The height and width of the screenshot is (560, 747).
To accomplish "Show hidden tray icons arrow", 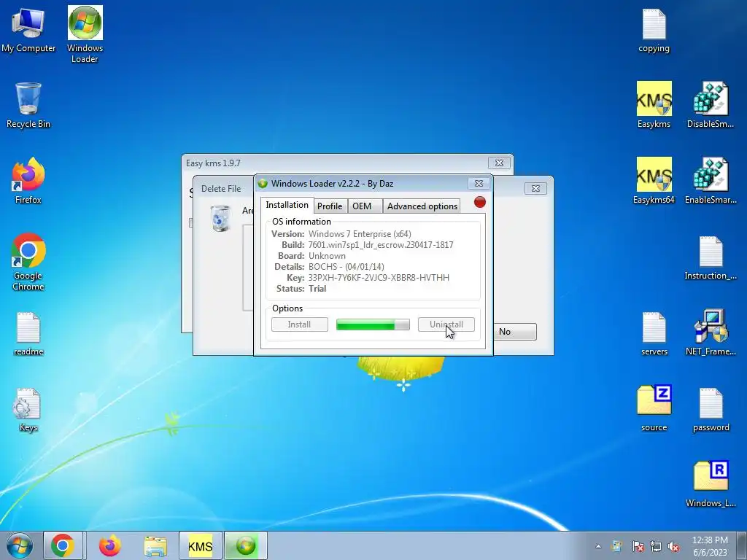I will 598,546.
